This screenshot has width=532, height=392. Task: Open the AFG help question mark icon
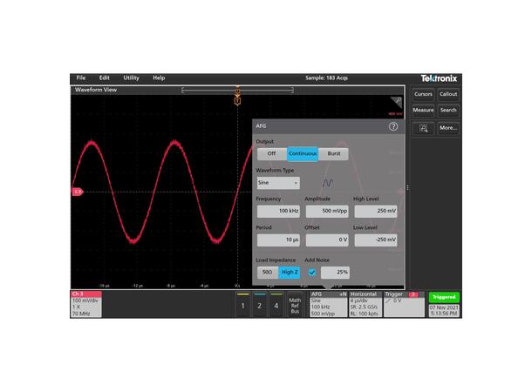[393, 126]
